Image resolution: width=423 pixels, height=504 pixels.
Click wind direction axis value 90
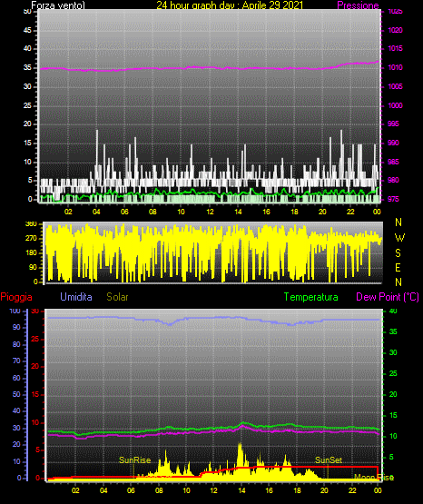click(x=33, y=267)
